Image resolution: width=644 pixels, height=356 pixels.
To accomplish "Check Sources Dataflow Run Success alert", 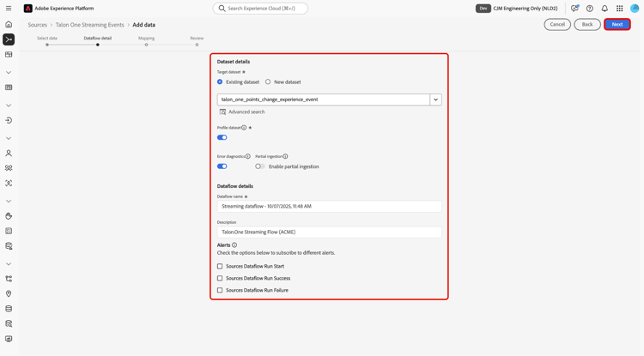I will (220, 278).
